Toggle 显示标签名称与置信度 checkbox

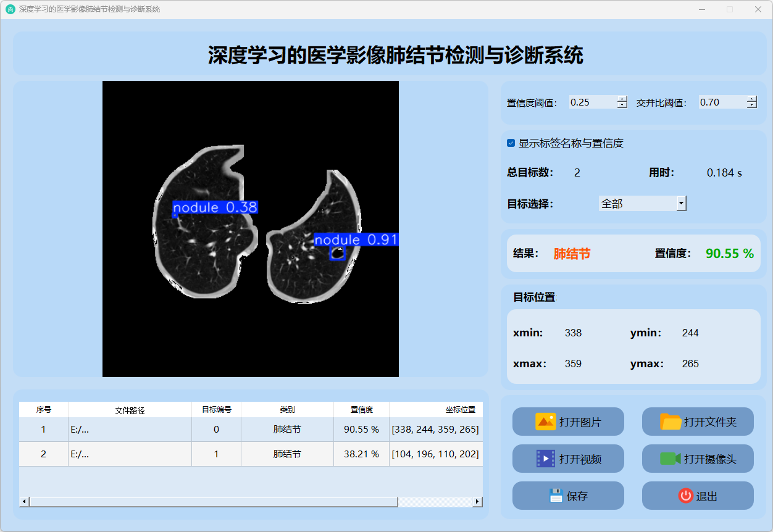[511, 143]
